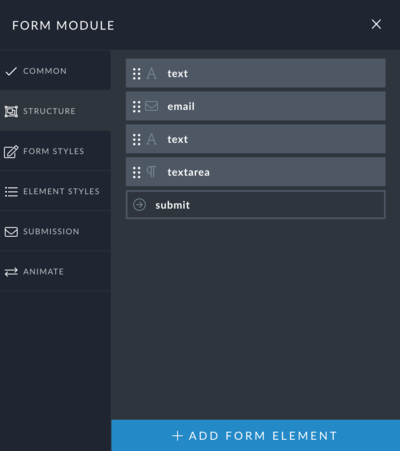Screen dimensions: 400x451
Task: Select the second text form element label
Action: click(x=177, y=140)
